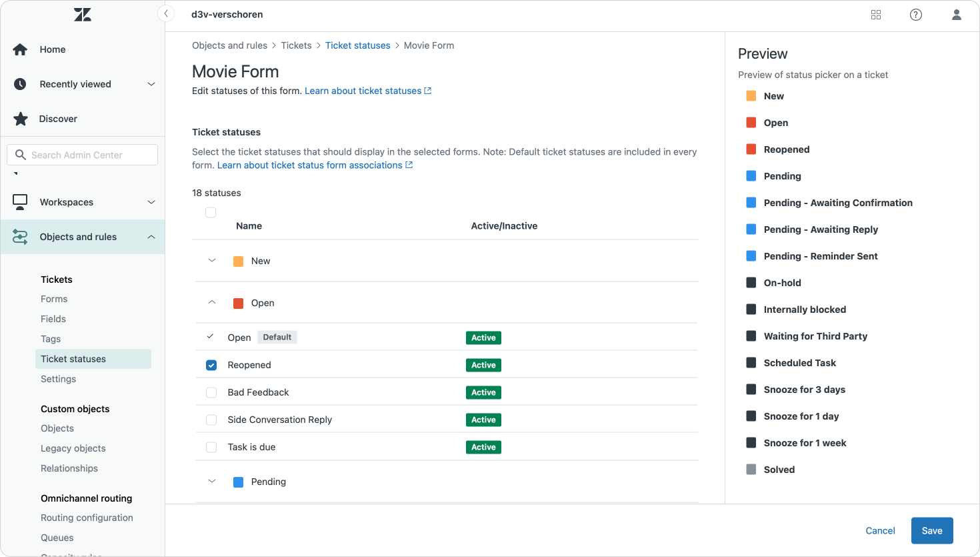Open the Zendesk products grid icon
Screen dimensions: 980x557
click(x=876, y=15)
